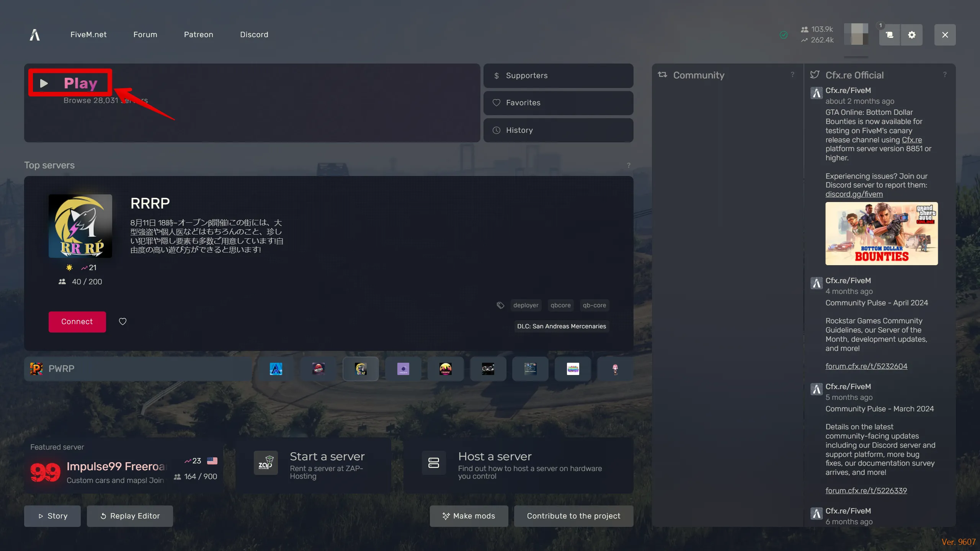Open forum.cfx.re/t/5226339 link
This screenshot has width=980, height=551.
pos(866,491)
